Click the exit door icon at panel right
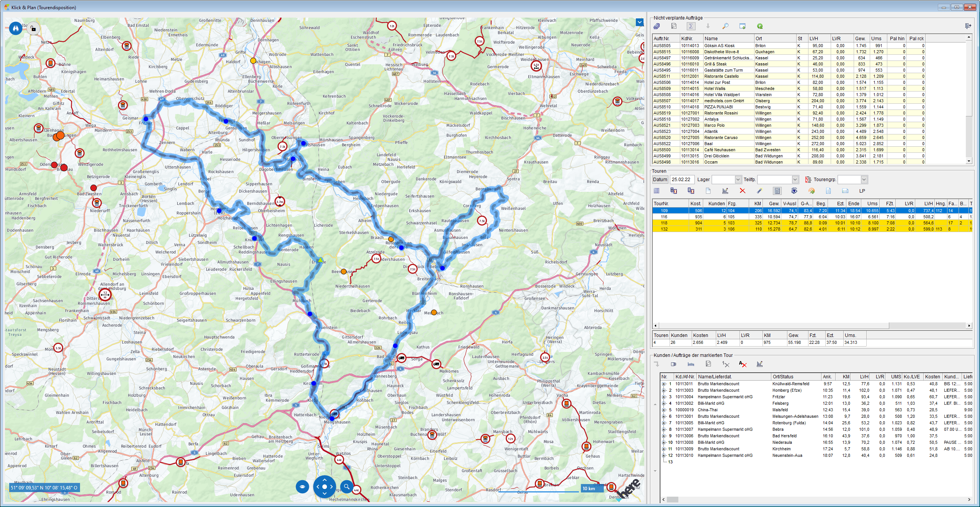The height and width of the screenshot is (507, 980). (x=968, y=26)
